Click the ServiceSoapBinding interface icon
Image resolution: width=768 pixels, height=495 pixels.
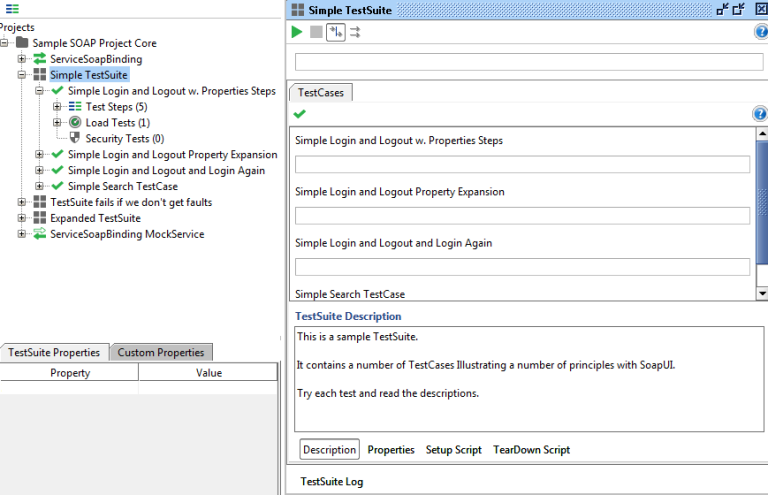click(x=40, y=59)
